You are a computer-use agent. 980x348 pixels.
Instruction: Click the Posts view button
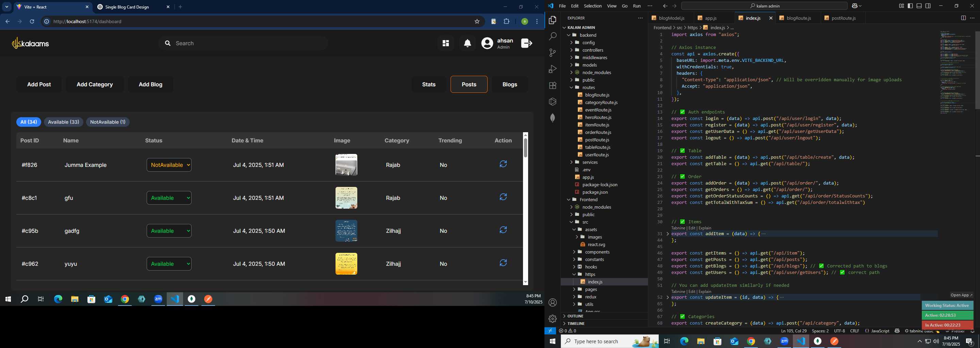coord(469,84)
